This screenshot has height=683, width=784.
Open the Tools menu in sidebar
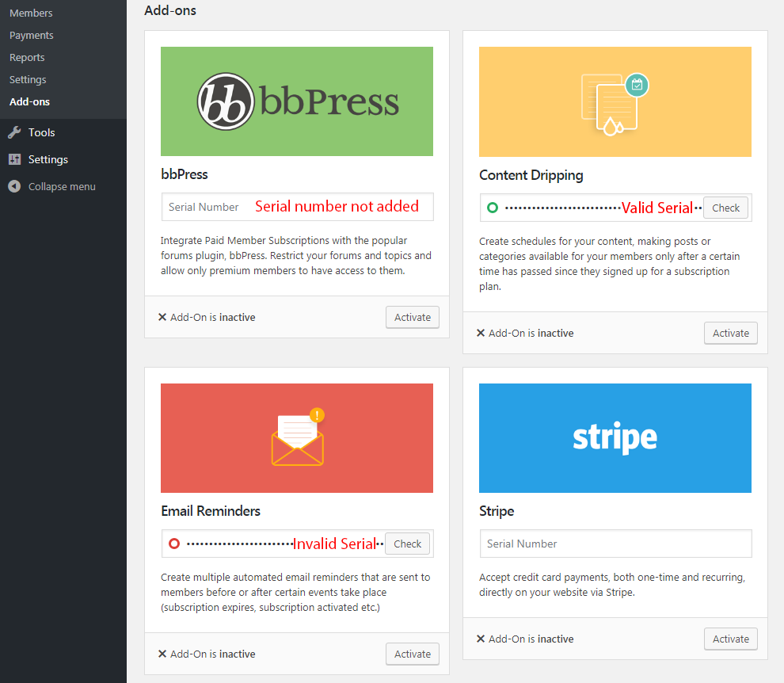click(41, 132)
